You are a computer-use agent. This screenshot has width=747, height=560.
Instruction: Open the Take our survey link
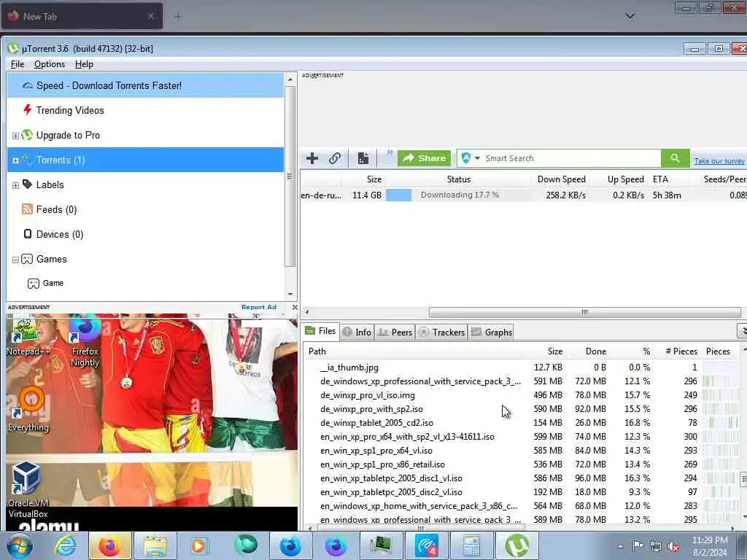click(x=719, y=161)
